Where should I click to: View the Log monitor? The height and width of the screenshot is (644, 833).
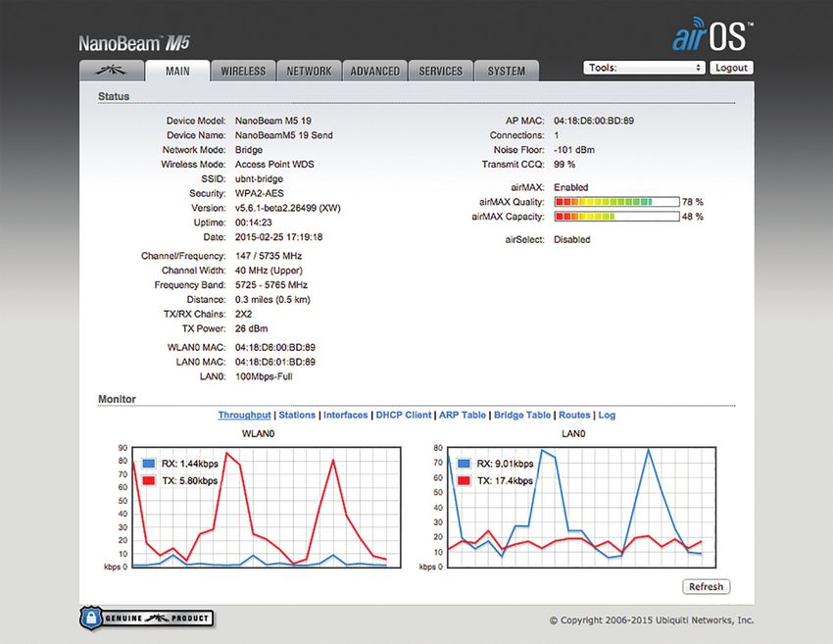[x=607, y=415]
